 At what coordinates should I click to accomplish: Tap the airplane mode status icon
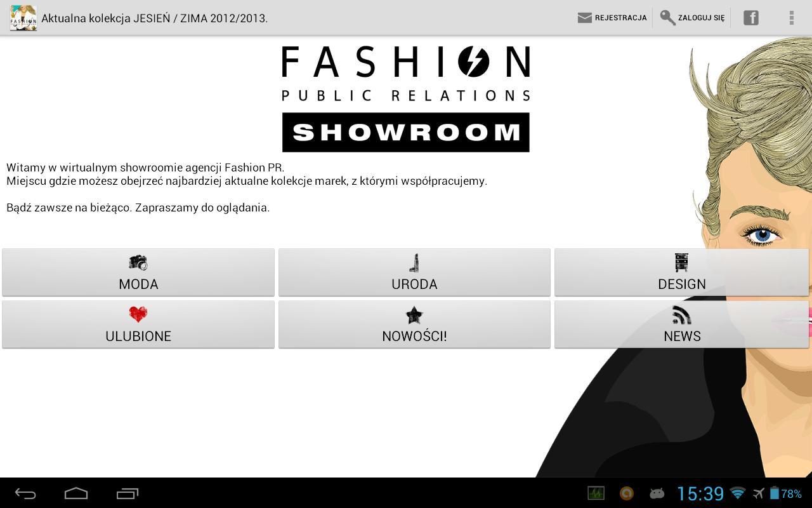[x=758, y=493]
